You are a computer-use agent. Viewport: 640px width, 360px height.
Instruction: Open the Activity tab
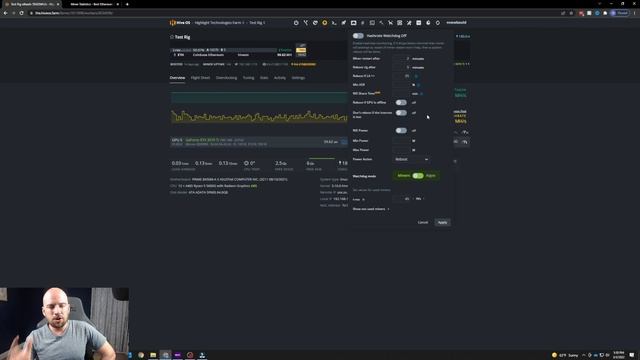tap(280, 78)
